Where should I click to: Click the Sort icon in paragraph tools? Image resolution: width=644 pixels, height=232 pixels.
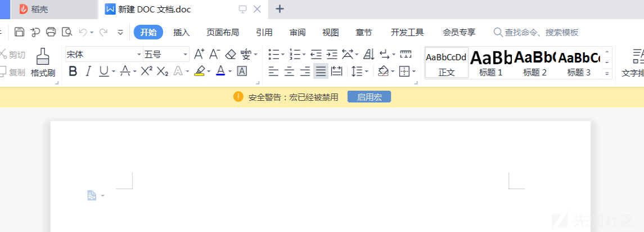pyautogui.click(x=369, y=55)
